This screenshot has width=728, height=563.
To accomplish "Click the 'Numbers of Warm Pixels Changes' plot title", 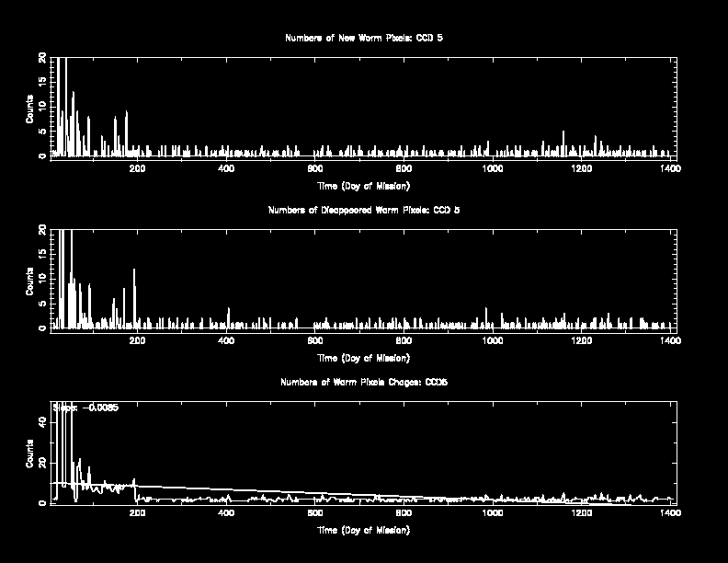I will click(364, 381).
